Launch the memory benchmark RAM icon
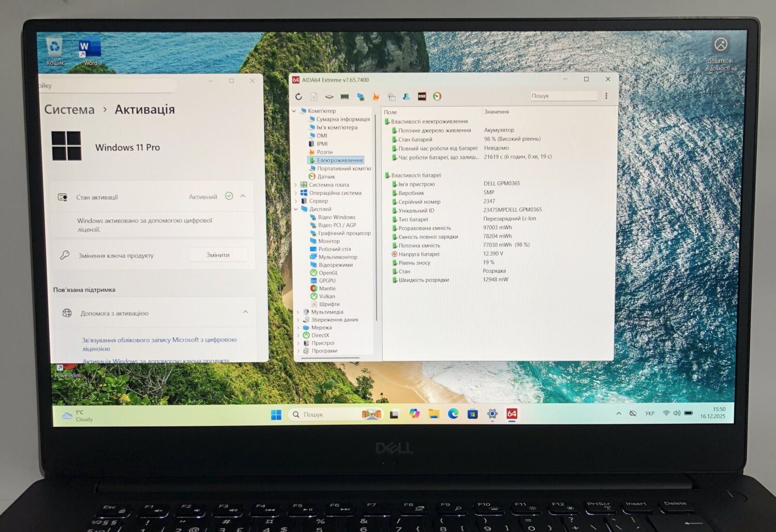This screenshot has width=776, height=532. coord(345,97)
